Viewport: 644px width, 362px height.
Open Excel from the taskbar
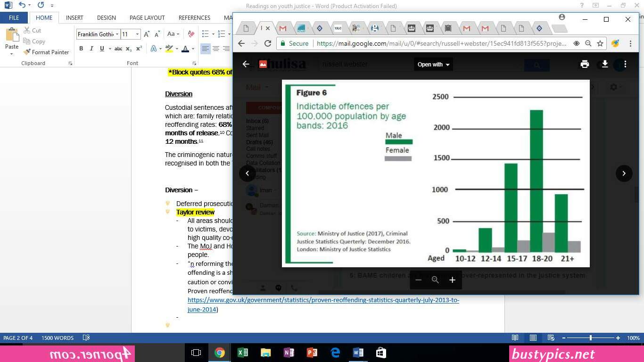pos(243,353)
